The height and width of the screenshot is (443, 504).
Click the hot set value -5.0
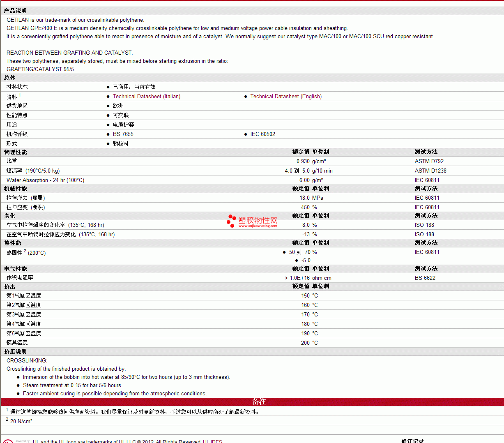[x=306, y=261]
